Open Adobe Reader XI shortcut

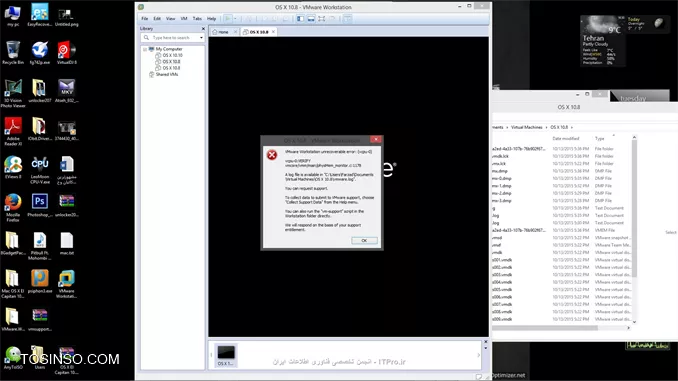[x=13, y=131]
